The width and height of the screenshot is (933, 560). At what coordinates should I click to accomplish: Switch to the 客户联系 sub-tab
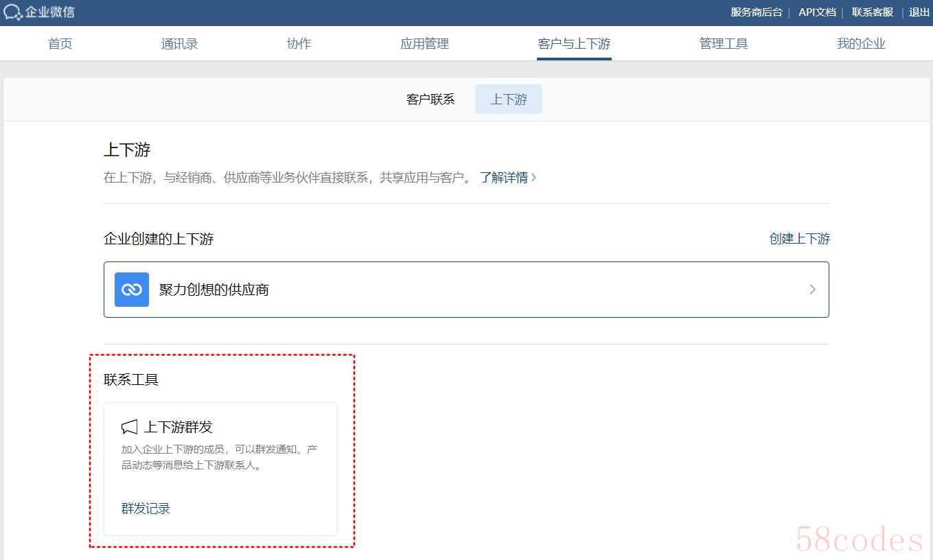tap(430, 100)
